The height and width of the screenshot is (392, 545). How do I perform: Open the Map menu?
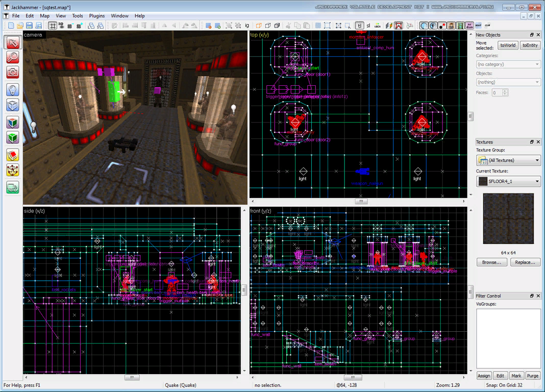tap(44, 16)
